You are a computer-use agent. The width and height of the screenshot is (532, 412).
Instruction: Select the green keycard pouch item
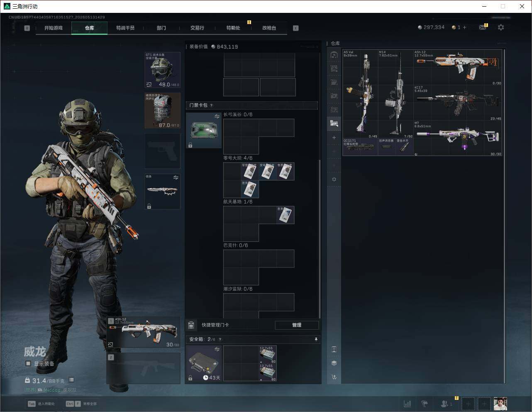point(203,130)
